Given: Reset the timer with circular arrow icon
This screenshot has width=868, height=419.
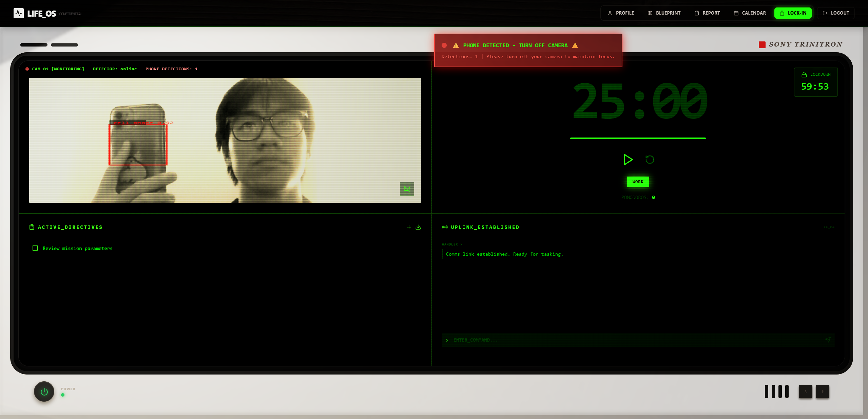Looking at the screenshot, I should point(650,159).
